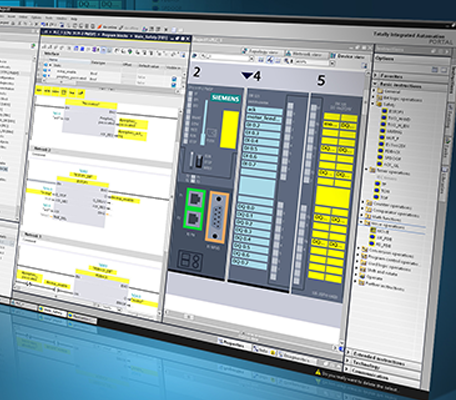The width and height of the screenshot is (456, 400).
Task: Open the Help menu in menu bar
Action: click(74, 19)
